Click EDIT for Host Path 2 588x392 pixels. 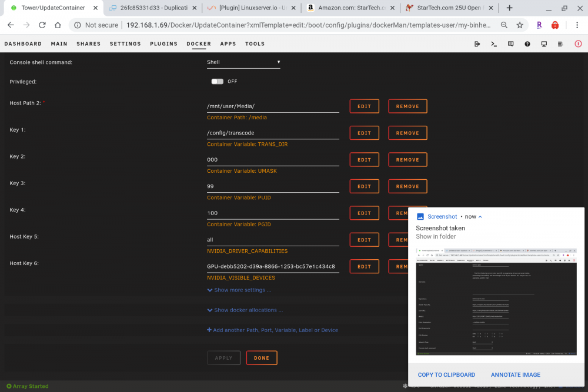(x=364, y=106)
